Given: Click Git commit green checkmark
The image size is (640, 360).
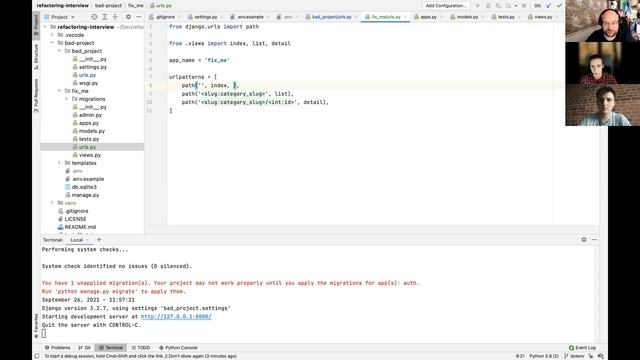Looking at the screenshot, I should click(559, 6).
